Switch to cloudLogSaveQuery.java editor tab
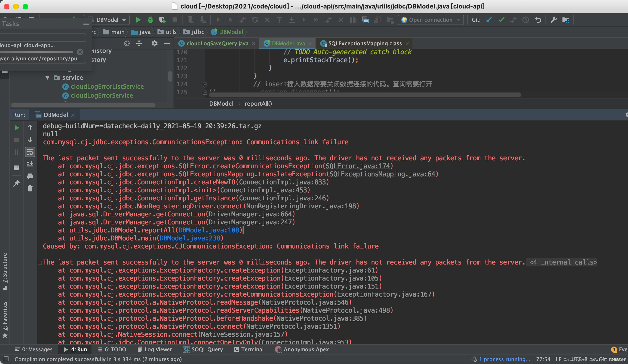Image resolution: width=628 pixels, height=364 pixels. coord(217,44)
